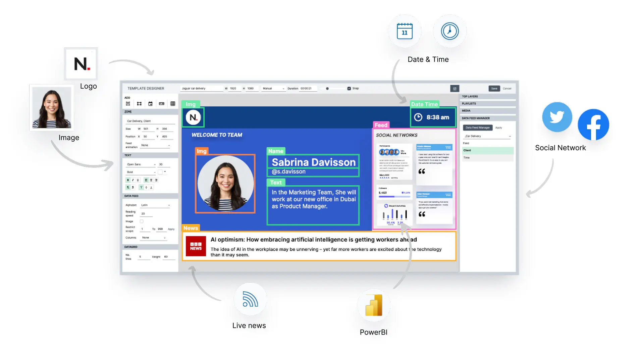Viewport: 644px width, 352px height.
Task: Add a text zone from ADD toolbar
Action: (128, 104)
